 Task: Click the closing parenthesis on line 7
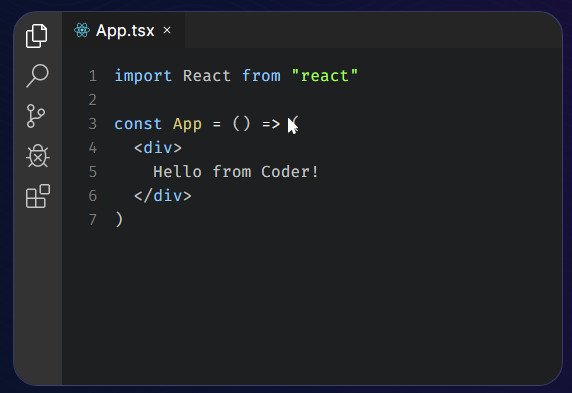point(119,220)
